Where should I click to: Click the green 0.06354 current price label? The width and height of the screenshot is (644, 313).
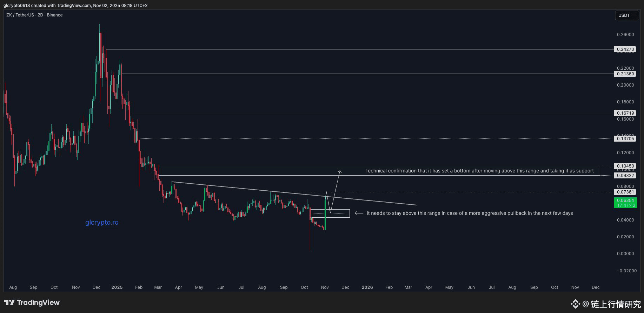[625, 200]
